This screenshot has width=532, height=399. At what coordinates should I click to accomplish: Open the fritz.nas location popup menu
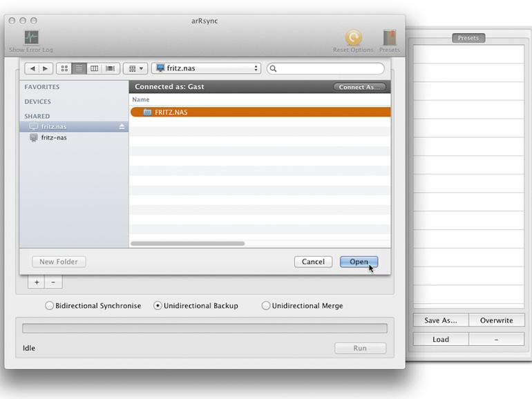[207, 68]
